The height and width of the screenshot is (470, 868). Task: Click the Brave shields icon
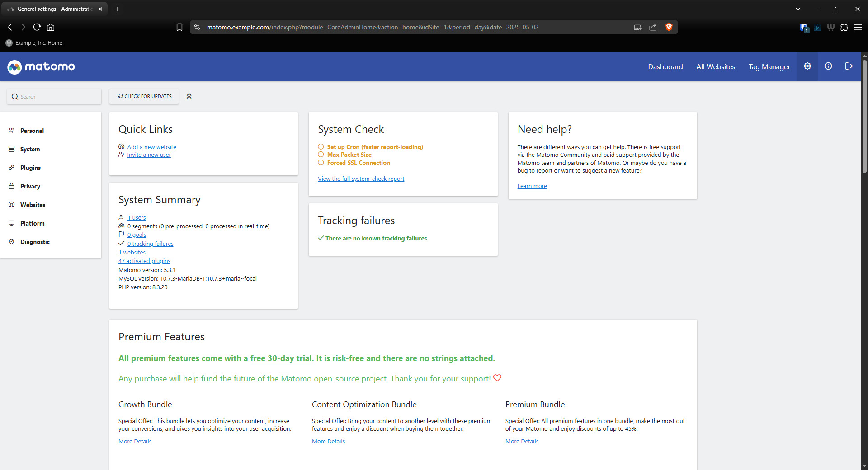[x=669, y=27]
